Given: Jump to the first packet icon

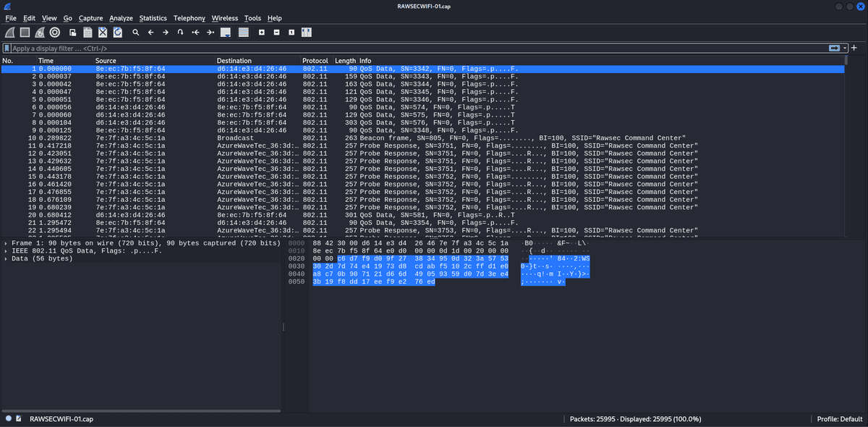Looking at the screenshot, I should click(195, 33).
